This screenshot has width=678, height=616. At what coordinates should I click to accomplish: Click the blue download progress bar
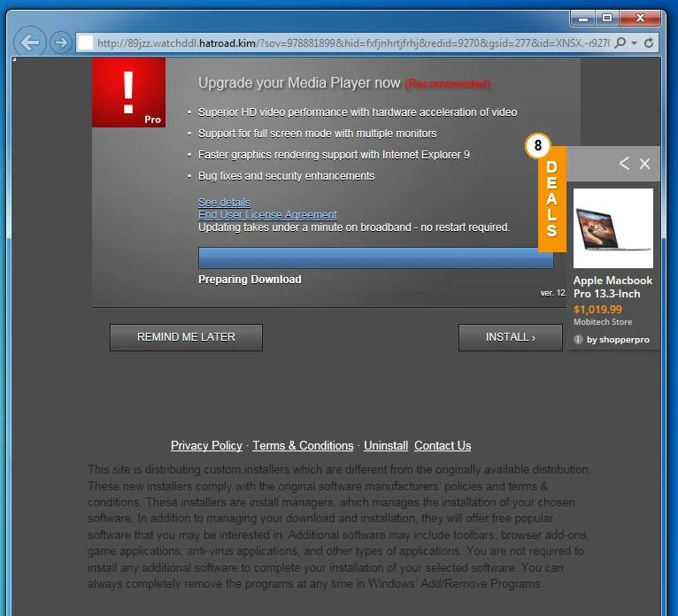(376, 258)
